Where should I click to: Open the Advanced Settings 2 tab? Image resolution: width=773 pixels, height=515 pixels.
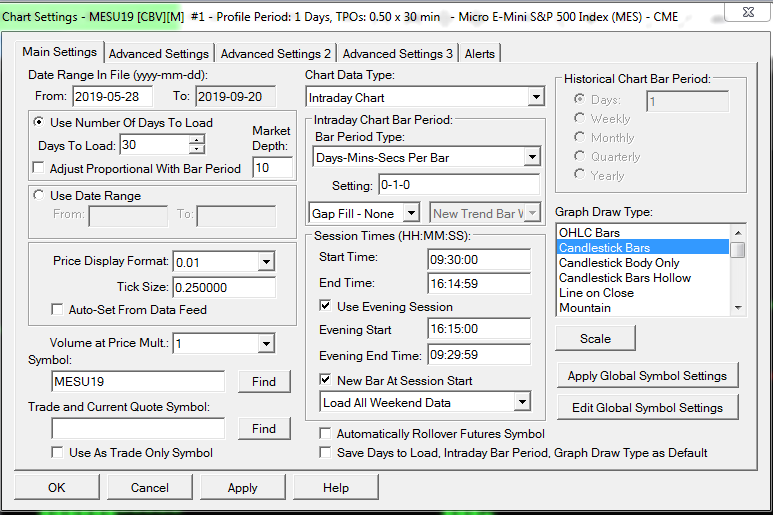(276, 54)
